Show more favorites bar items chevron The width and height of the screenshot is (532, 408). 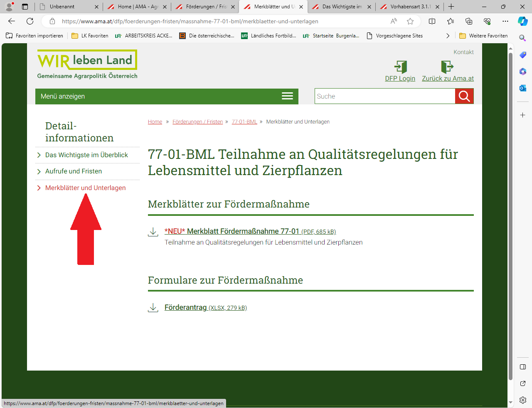448,36
